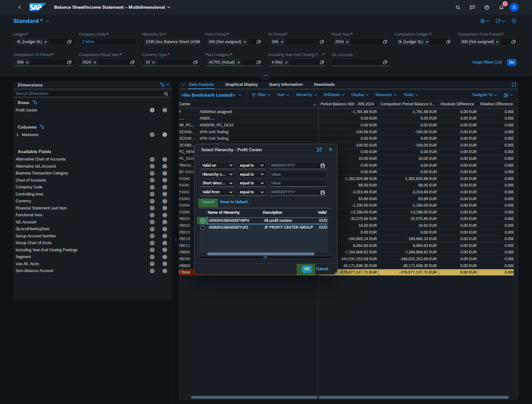Image resolution: width=532 pixels, height=404 pixels.
Task: Expand the Measures node in Columns
Action: pos(17,135)
